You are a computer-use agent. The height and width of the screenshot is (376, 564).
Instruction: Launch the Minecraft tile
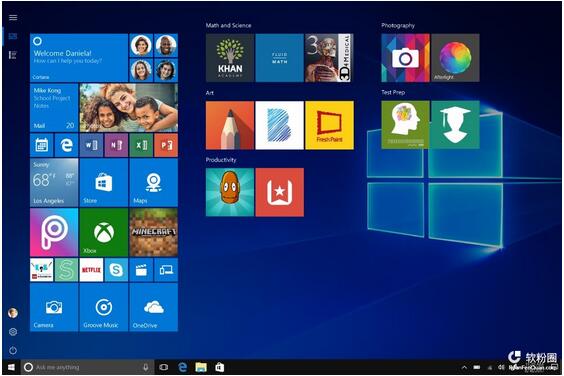click(x=154, y=232)
